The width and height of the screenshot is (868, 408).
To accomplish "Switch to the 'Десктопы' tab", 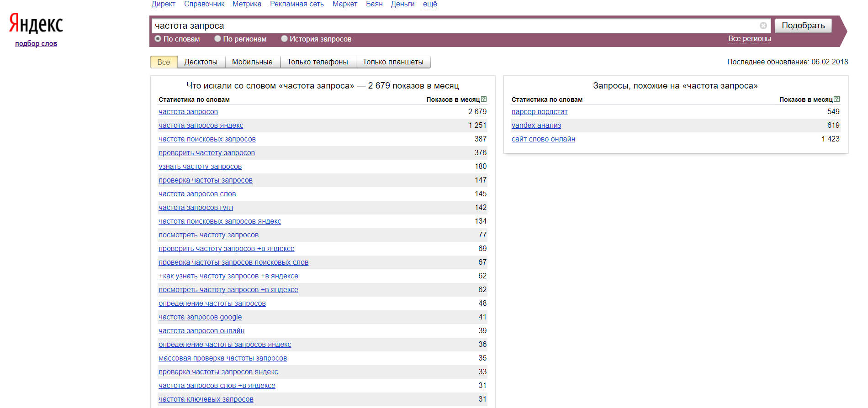I will coord(201,62).
